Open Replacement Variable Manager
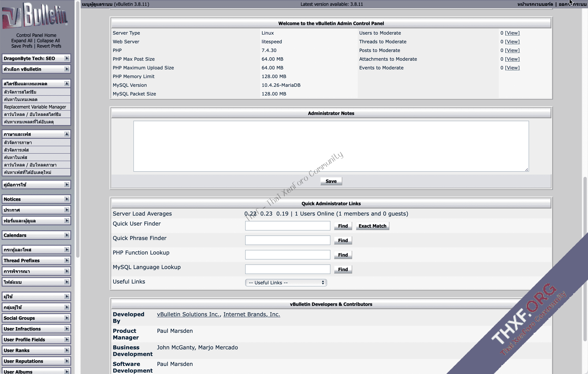Image resolution: width=588 pixels, height=374 pixels. (36, 107)
